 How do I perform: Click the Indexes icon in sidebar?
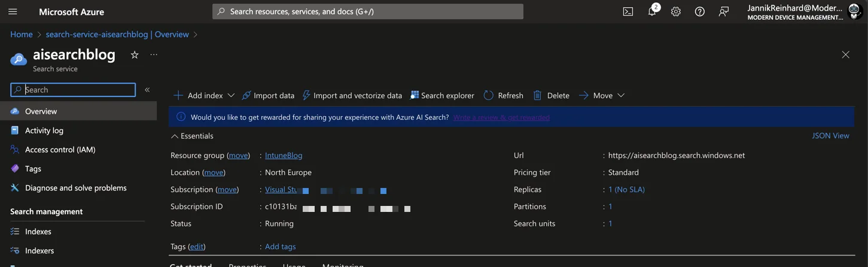coord(15,232)
